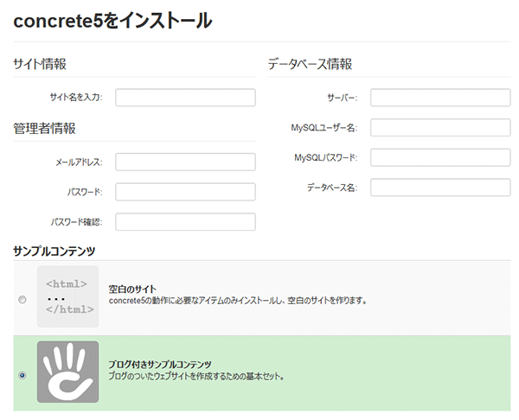The width and height of the screenshot is (519, 420).
Task: Click the サーバー input field
Action: (x=440, y=98)
